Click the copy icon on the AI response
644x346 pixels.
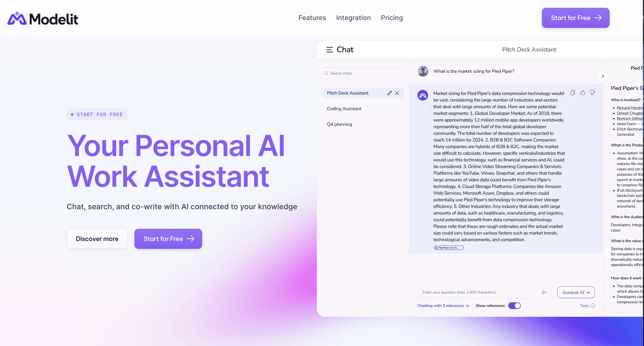coord(572,92)
